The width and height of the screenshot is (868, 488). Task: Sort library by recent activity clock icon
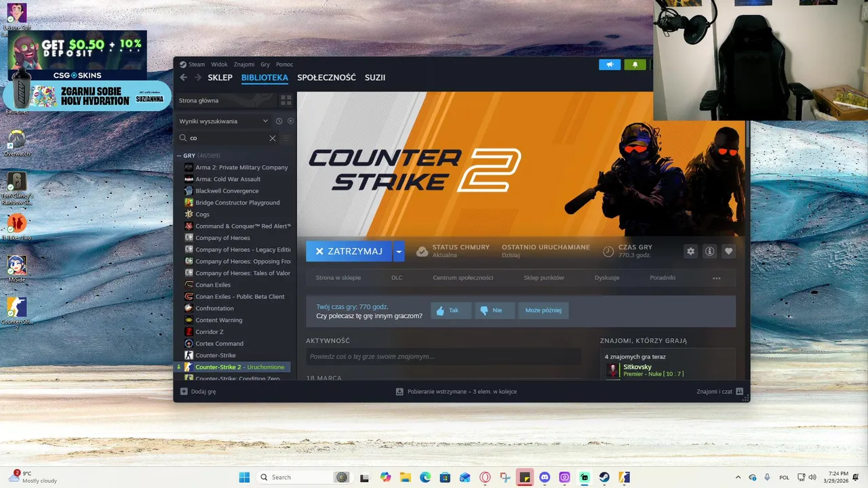[279, 121]
